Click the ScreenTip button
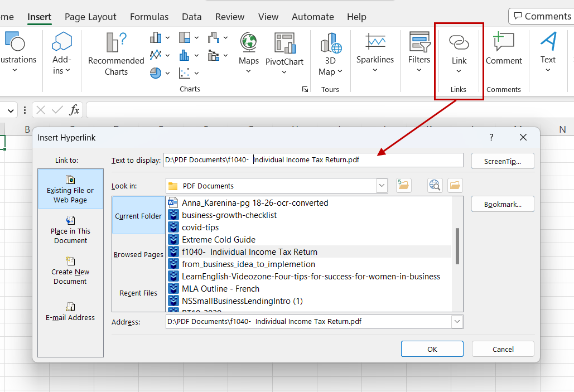574x392 pixels. (502, 160)
